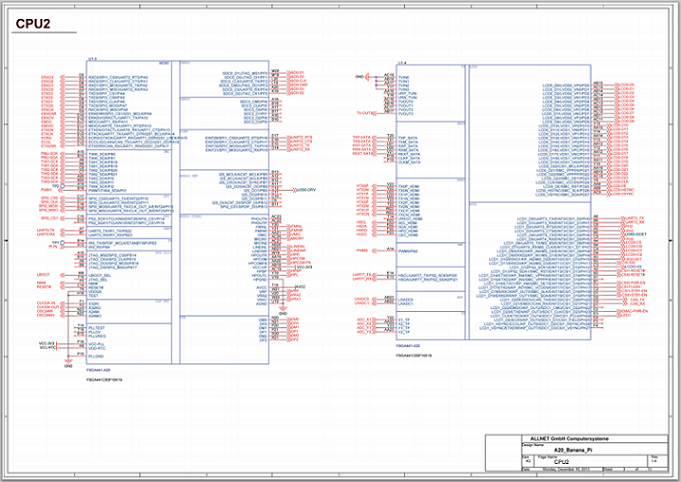Select the RESET# net label

44,287
